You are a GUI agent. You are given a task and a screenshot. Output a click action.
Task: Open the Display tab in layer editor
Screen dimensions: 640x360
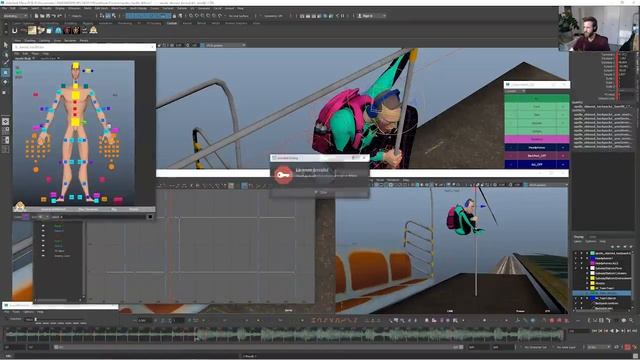pos(579,237)
